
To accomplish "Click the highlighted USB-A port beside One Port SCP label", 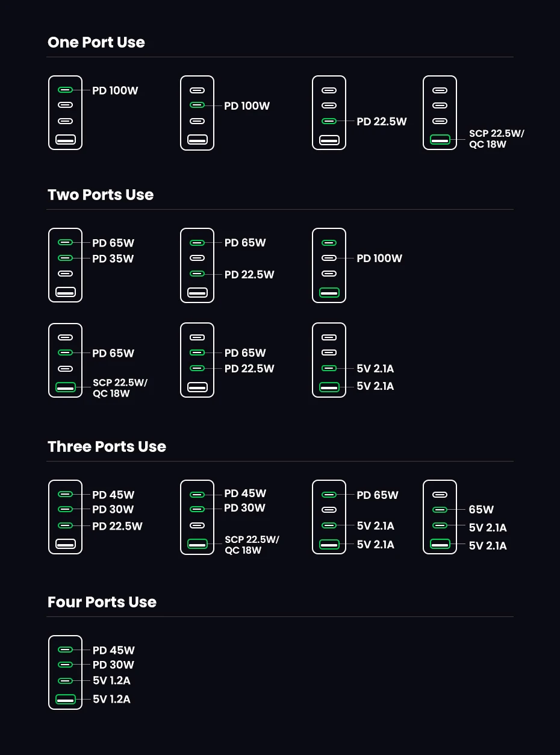I will coord(440,140).
